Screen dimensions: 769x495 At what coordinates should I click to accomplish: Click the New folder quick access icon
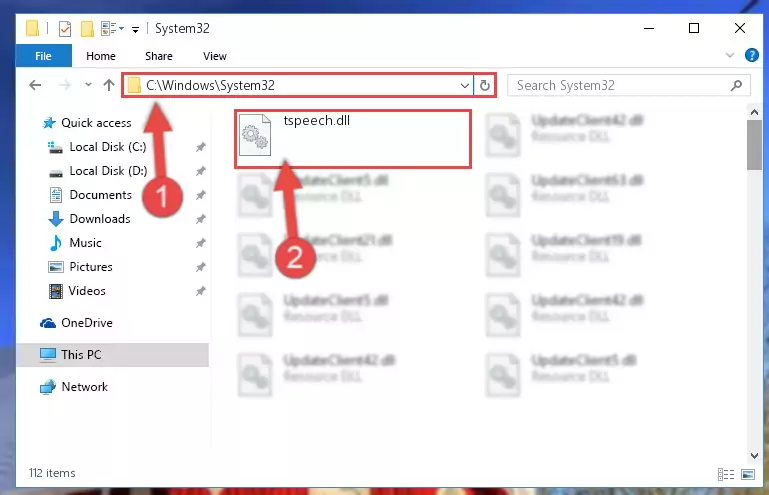(x=87, y=28)
